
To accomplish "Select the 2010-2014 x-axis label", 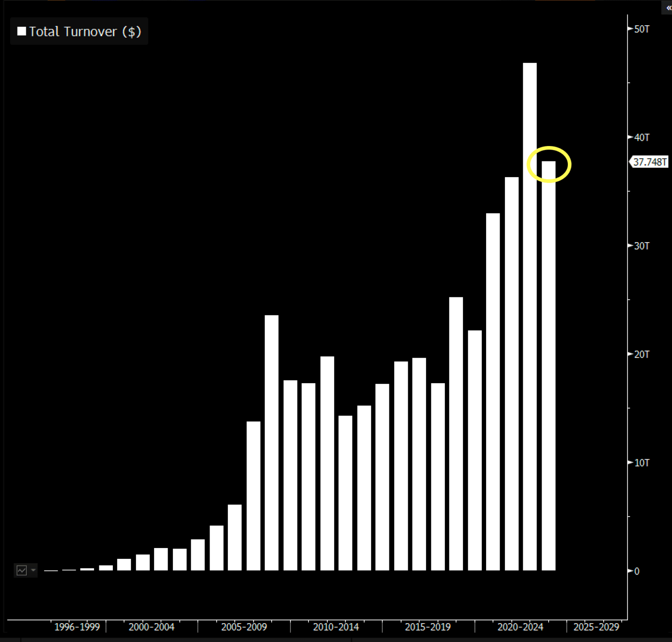I will tap(336, 627).
